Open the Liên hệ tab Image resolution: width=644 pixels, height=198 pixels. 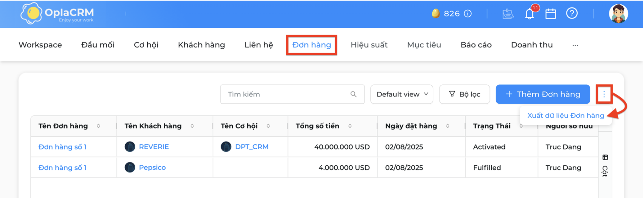(x=259, y=45)
